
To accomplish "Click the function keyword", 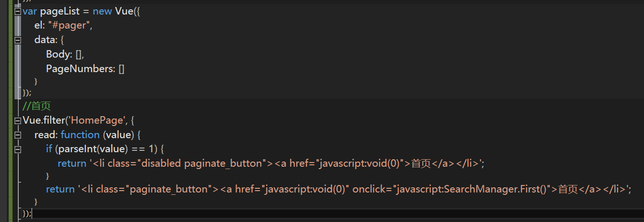I will [x=80, y=135].
